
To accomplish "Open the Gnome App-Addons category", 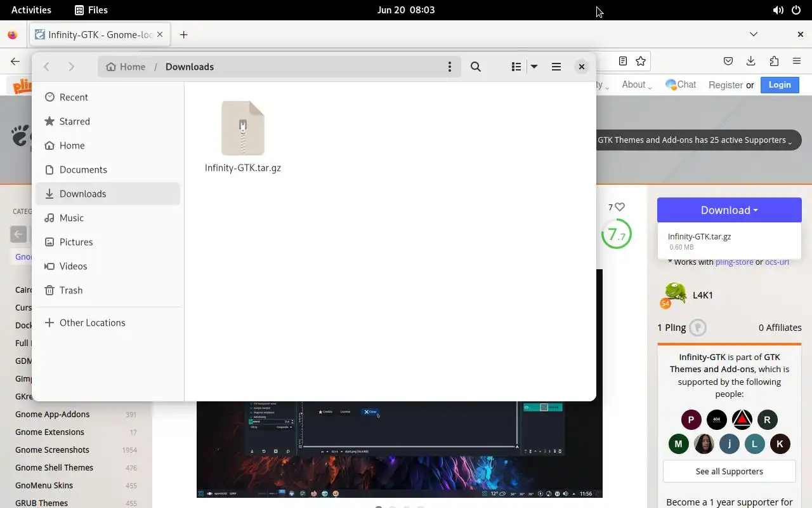I will point(53,414).
